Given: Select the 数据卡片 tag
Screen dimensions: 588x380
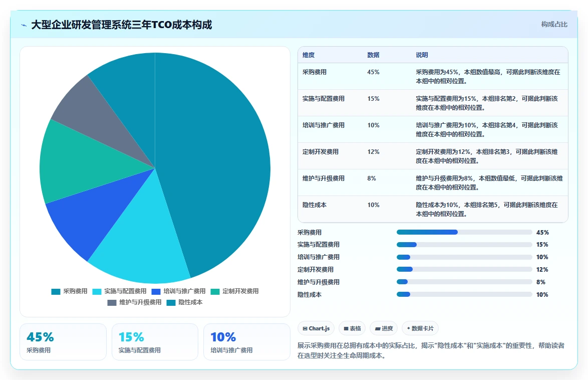Looking at the screenshot, I should point(420,328).
